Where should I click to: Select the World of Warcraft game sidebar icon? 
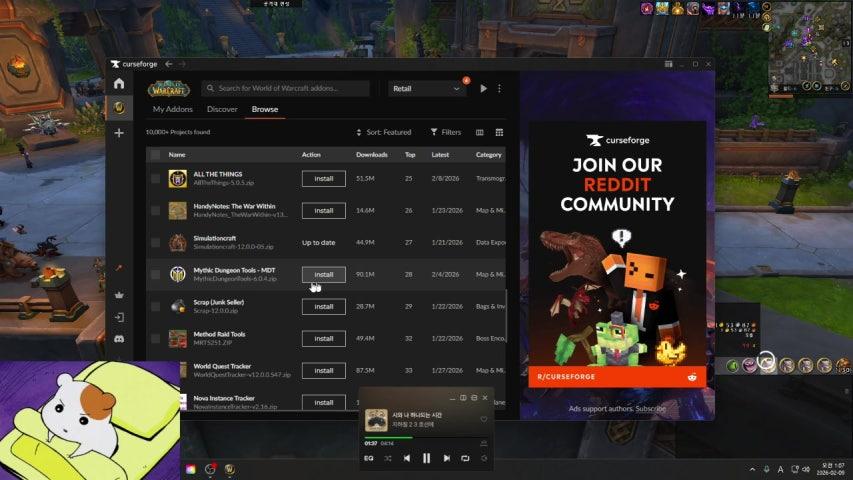click(x=119, y=108)
